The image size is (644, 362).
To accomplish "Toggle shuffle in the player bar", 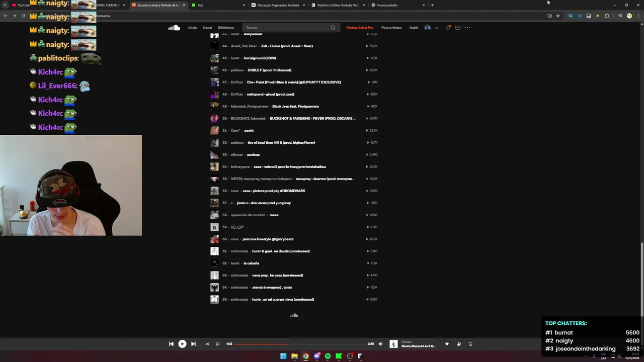I will (x=207, y=344).
